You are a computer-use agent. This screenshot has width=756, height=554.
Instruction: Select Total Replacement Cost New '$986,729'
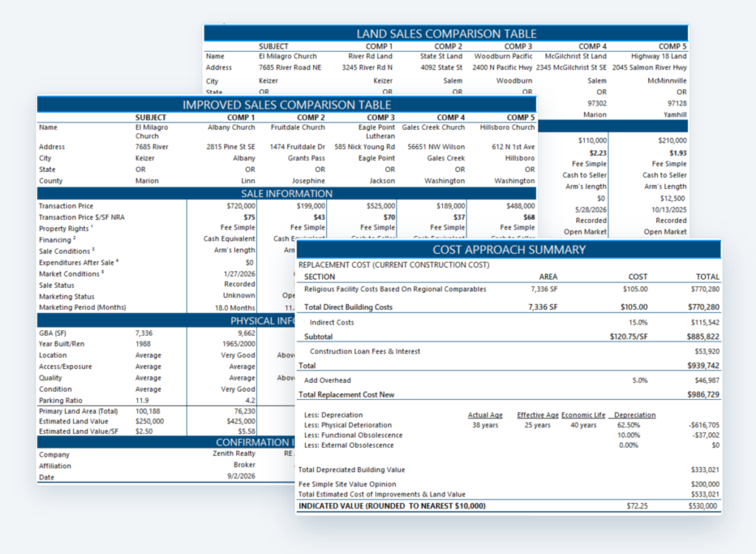click(703, 395)
